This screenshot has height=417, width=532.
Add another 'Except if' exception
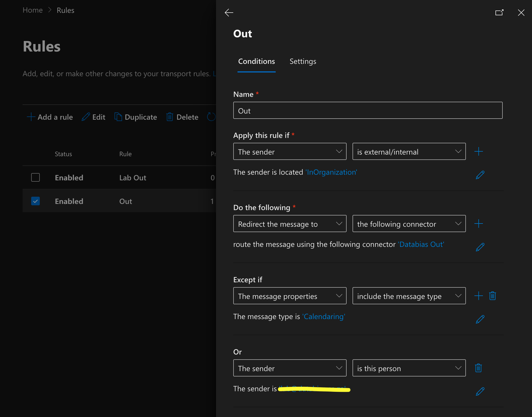478,296
